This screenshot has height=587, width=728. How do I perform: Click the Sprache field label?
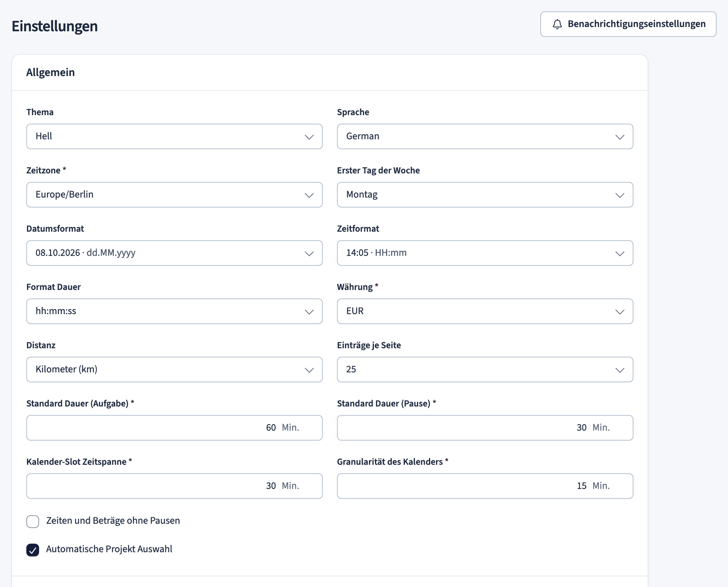tap(353, 112)
